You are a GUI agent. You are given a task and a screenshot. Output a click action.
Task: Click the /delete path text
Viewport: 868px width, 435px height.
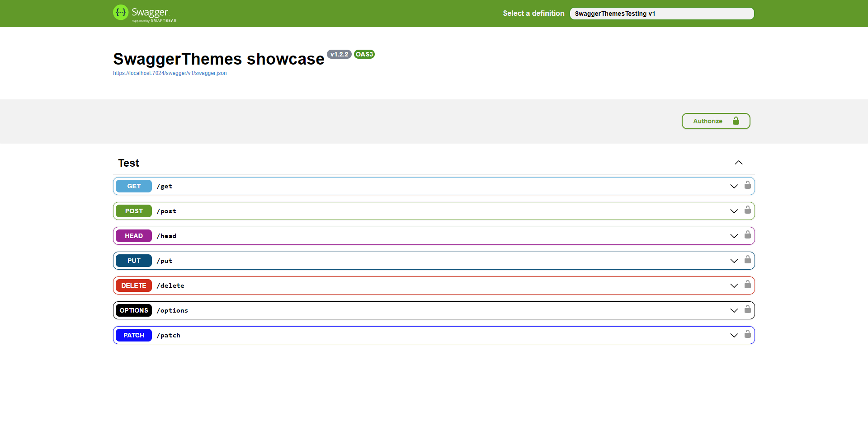170,285
